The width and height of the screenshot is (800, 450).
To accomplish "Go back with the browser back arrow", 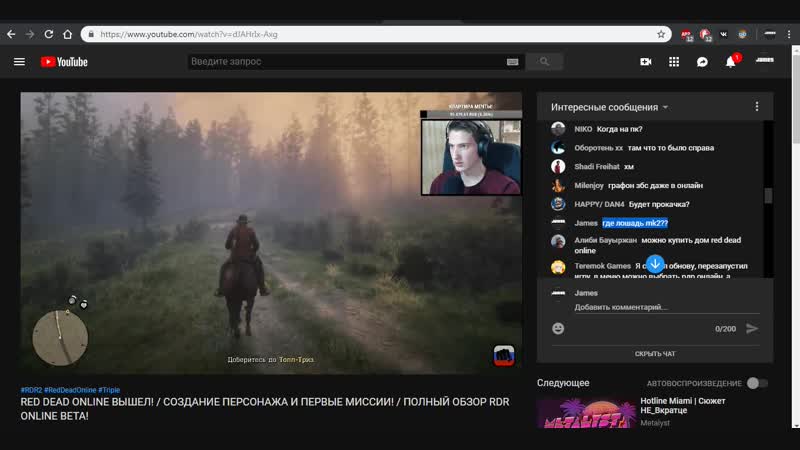I will [11, 34].
